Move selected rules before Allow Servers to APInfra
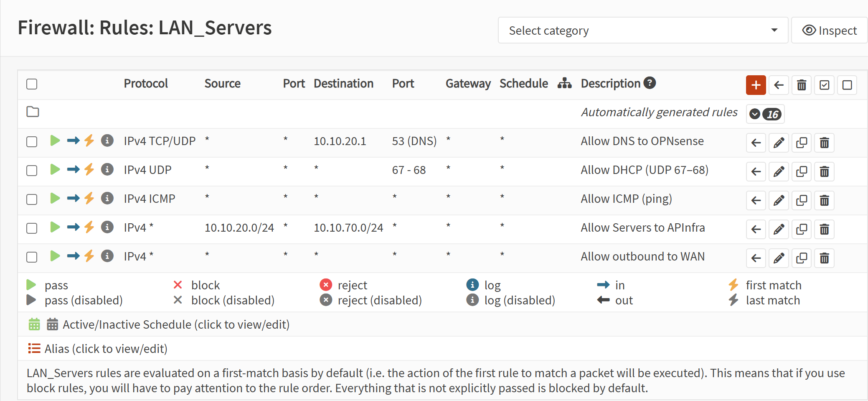The image size is (868, 401). [756, 230]
